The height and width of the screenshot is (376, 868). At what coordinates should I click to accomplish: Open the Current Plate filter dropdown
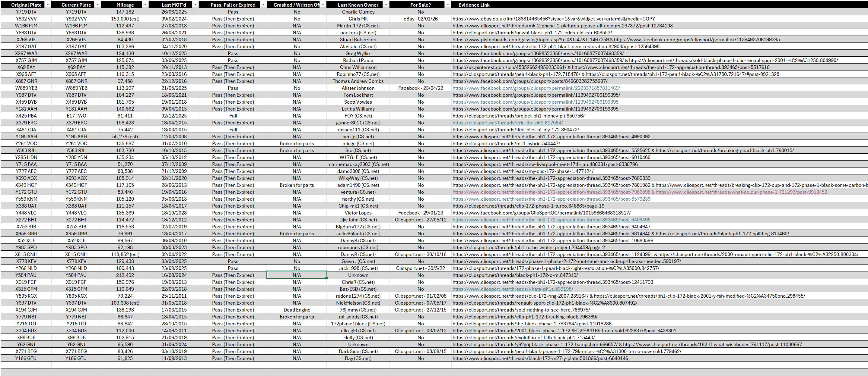point(98,5)
